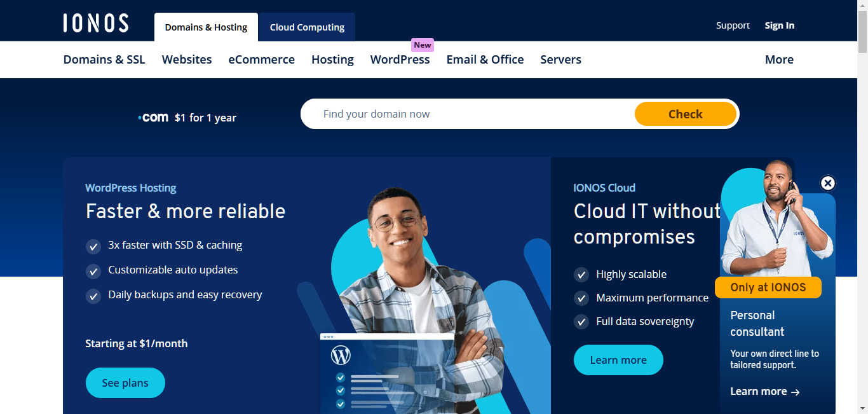Open the Domains & SSL menu
Screen dimensions: 868x414
click(104, 60)
